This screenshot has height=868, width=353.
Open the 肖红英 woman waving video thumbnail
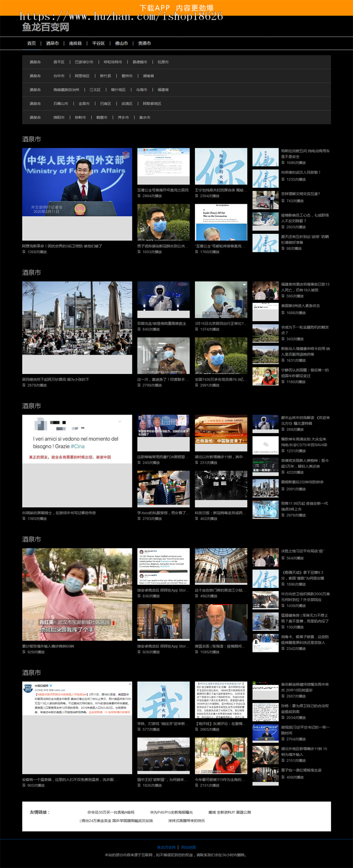(77, 594)
